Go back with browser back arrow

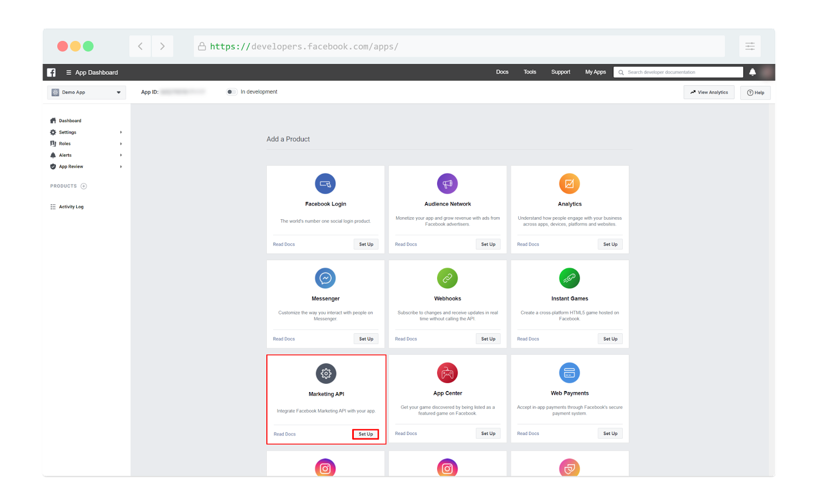click(140, 46)
